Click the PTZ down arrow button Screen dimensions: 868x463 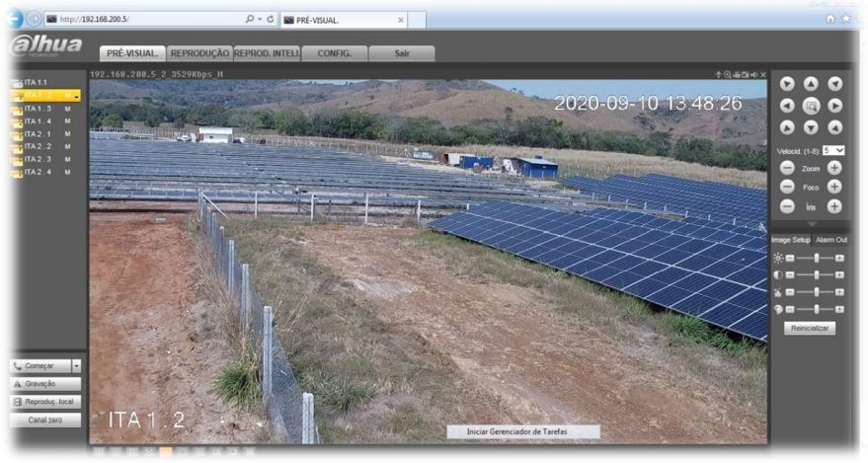[811, 127]
